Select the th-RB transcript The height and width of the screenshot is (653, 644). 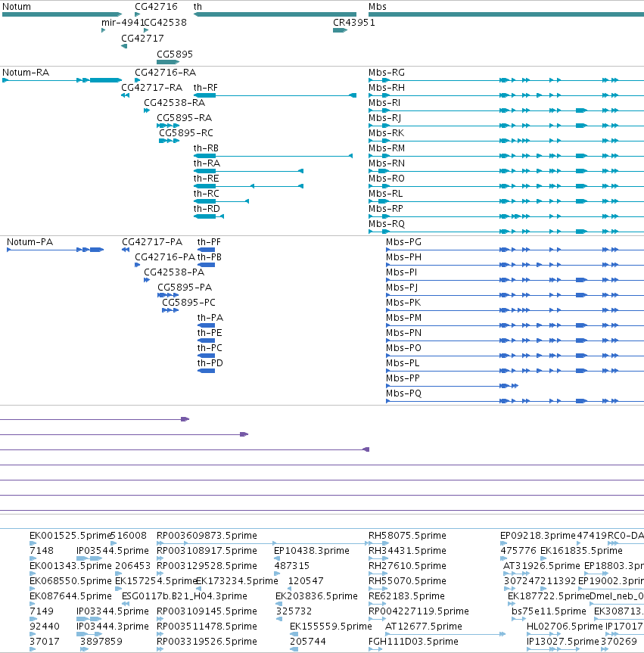click(273, 156)
